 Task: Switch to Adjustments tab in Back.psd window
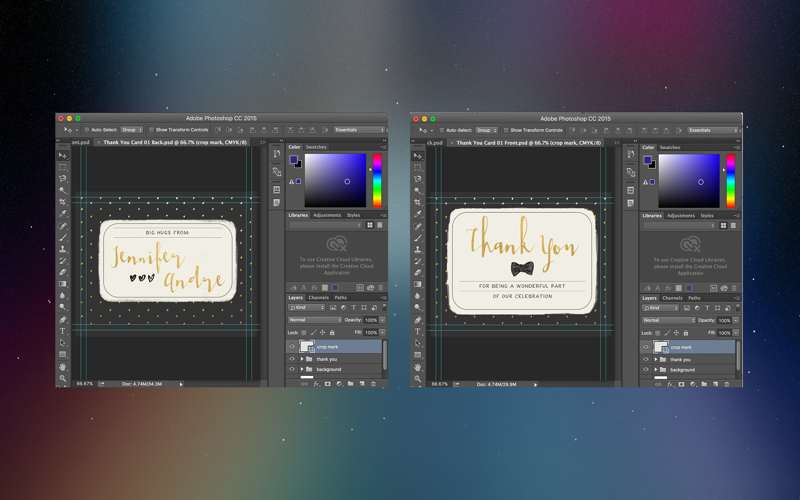[x=327, y=215]
